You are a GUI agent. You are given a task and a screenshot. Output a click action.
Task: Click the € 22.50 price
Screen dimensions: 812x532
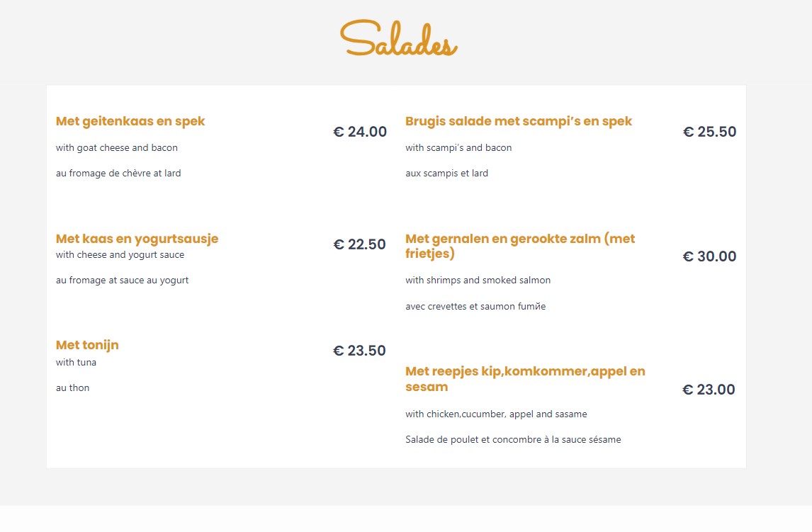click(360, 244)
